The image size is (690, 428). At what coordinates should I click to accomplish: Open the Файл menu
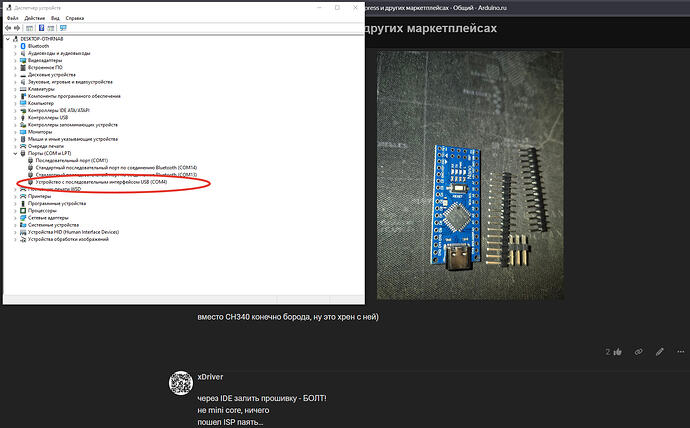pos(14,19)
